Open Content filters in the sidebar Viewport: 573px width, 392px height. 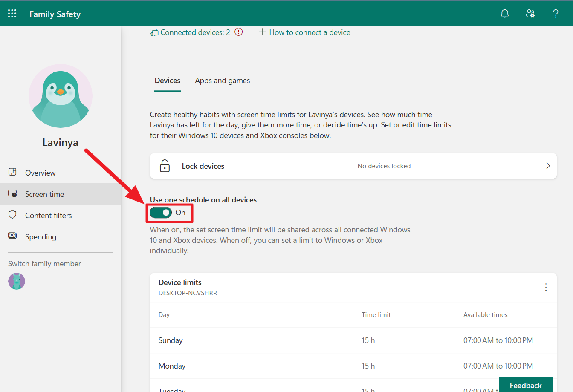[61, 215]
